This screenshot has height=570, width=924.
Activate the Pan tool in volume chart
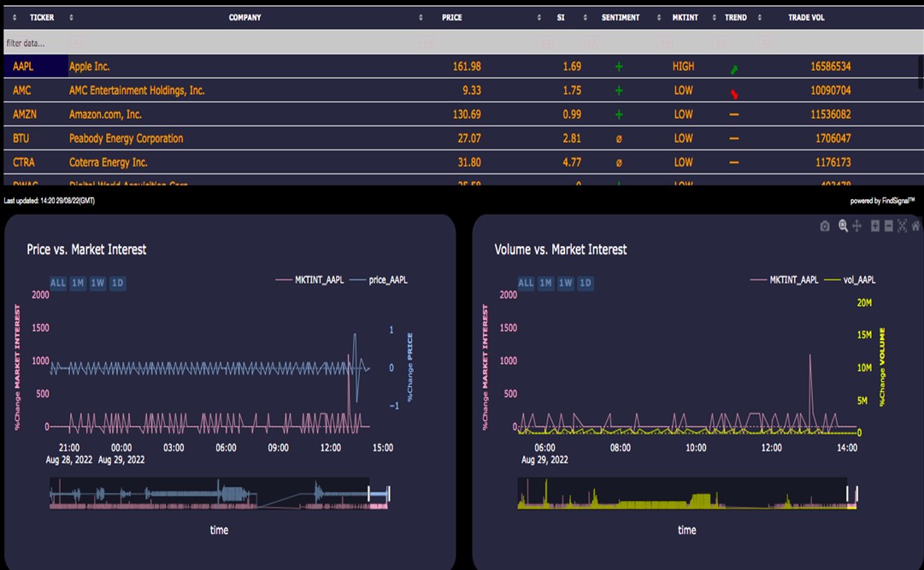(x=856, y=226)
